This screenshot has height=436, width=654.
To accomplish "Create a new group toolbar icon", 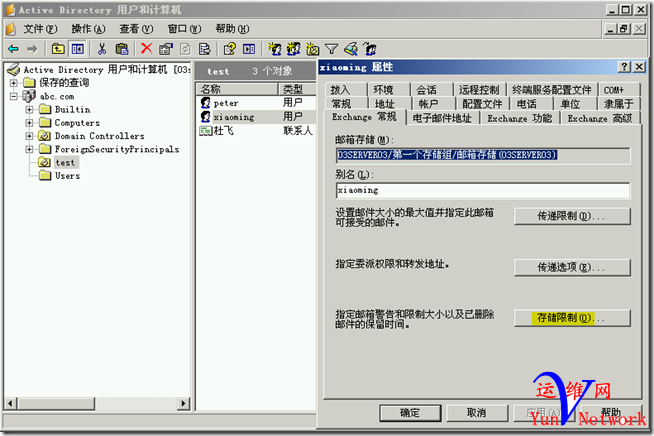I will pyautogui.click(x=294, y=49).
